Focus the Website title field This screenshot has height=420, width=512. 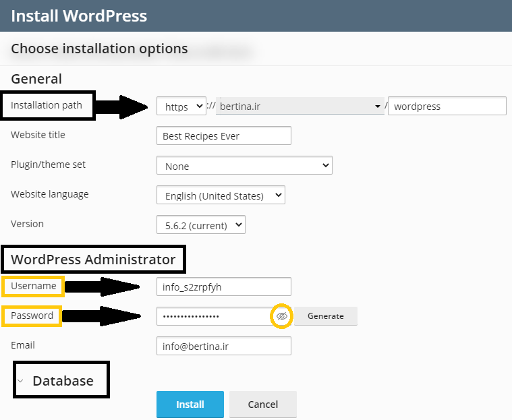(x=224, y=136)
